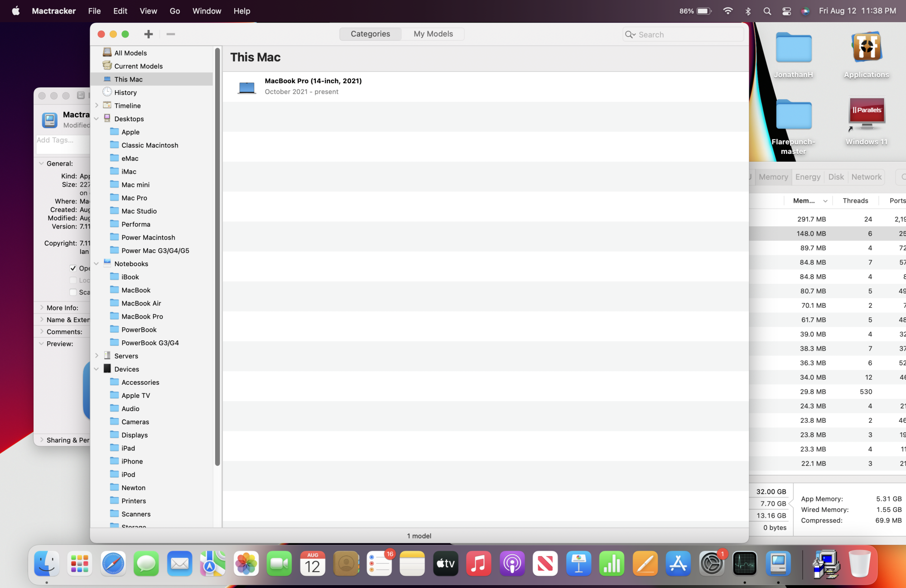Select the MacBook Pro 14-inch laptop icon
Screen dimensions: 906x588
[247, 86]
